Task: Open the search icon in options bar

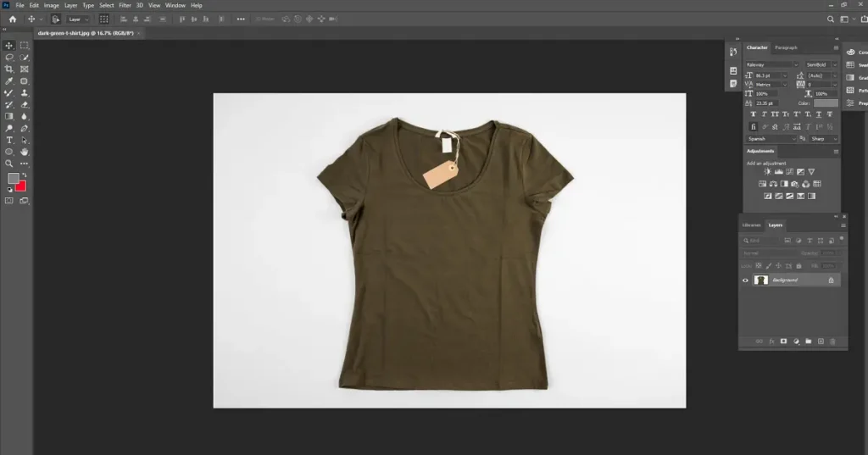Action: (x=831, y=19)
